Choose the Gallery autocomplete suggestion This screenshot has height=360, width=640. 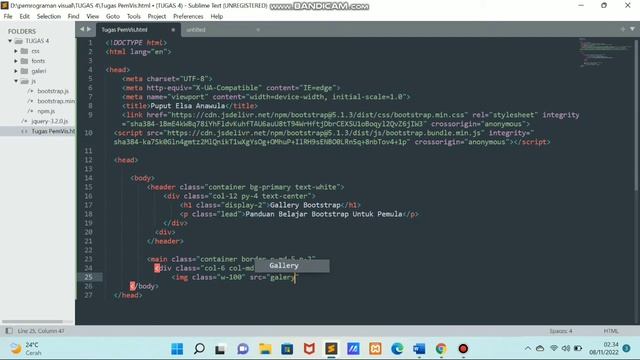tap(292, 266)
